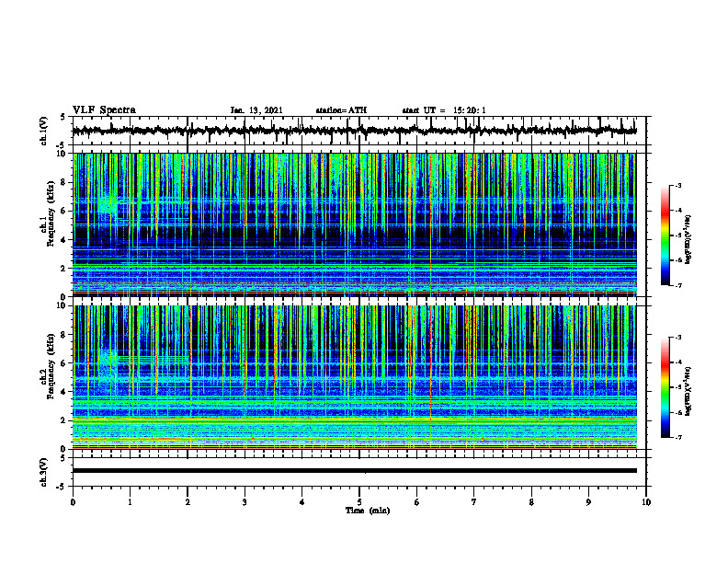The image size is (728, 563).
Task: Click time axis tick label "1"
Action: click(x=130, y=502)
